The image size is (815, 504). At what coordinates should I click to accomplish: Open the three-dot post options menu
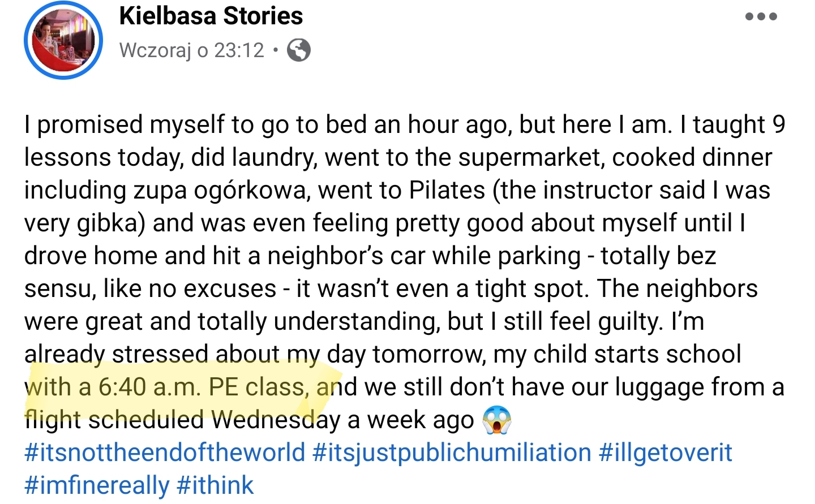(761, 16)
